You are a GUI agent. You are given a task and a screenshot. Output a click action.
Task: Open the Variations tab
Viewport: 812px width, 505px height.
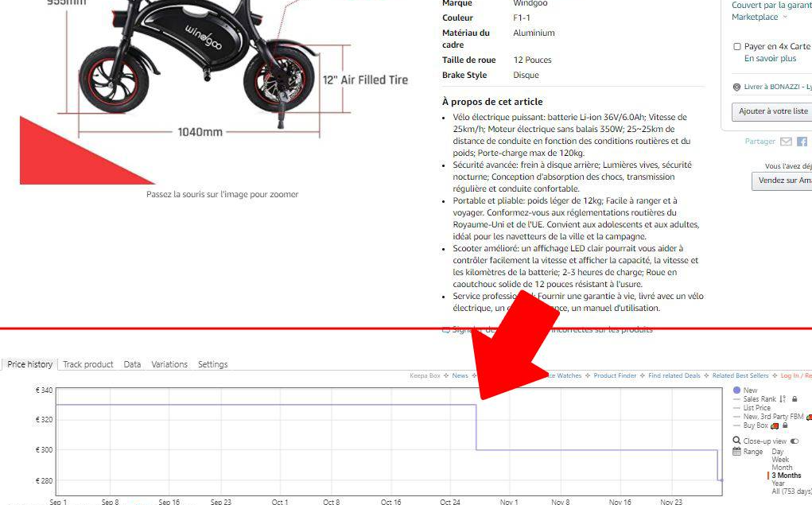(169, 364)
